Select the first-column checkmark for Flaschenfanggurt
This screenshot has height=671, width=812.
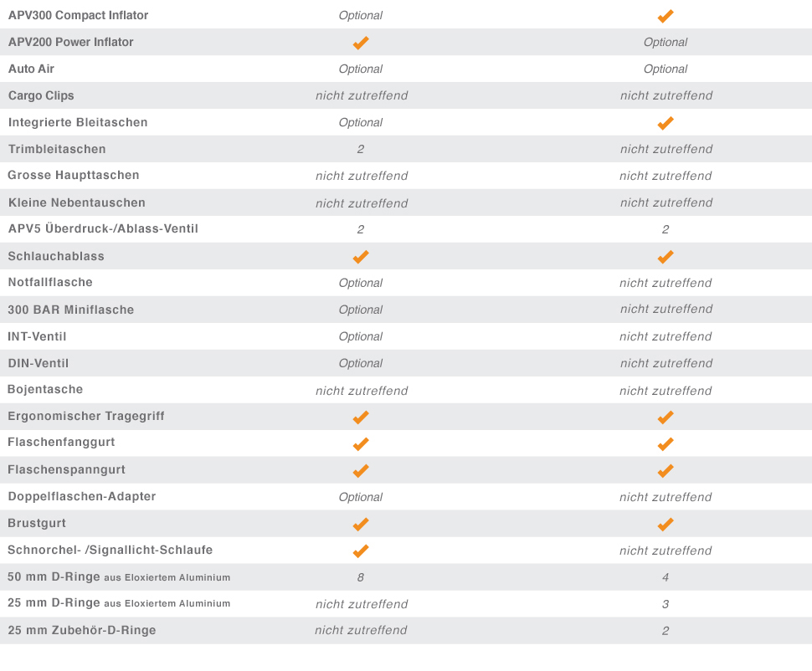point(361,444)
